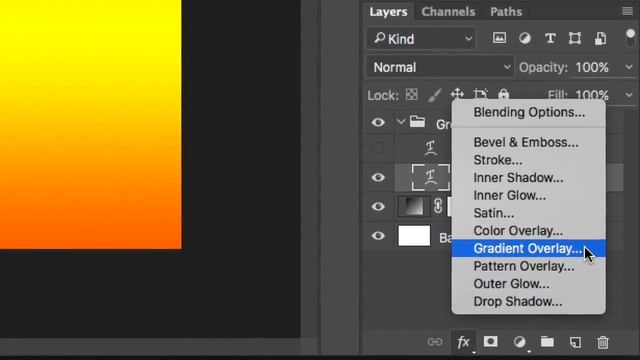This screenshot has width=640, height=360.
Task: Filter for adjustment layers icon
Action: coord(524,38)
